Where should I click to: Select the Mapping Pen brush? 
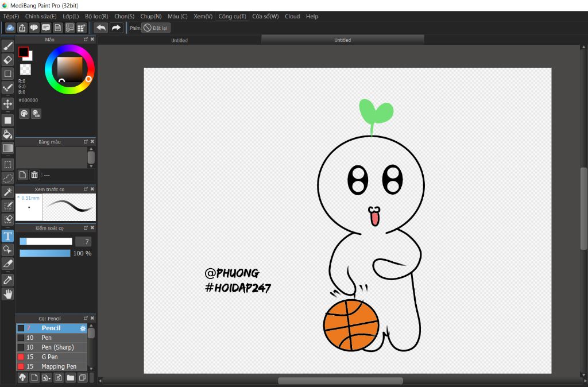tap(51, 366)
